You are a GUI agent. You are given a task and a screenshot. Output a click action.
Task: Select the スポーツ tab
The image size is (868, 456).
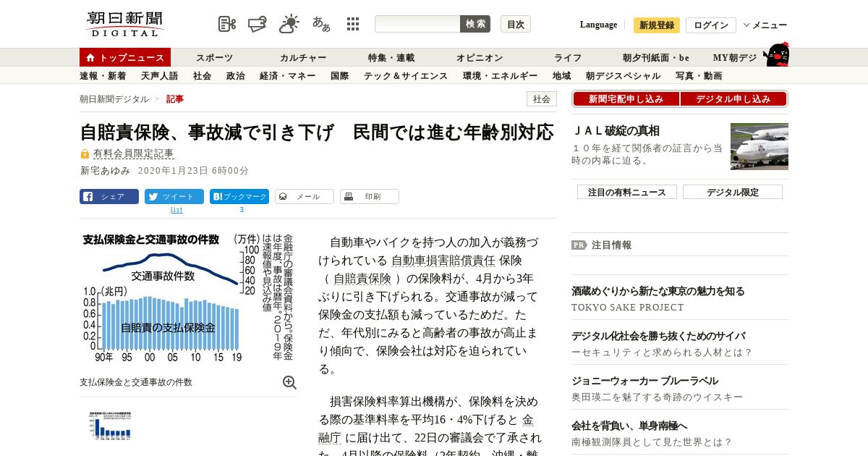pos(215,57)
